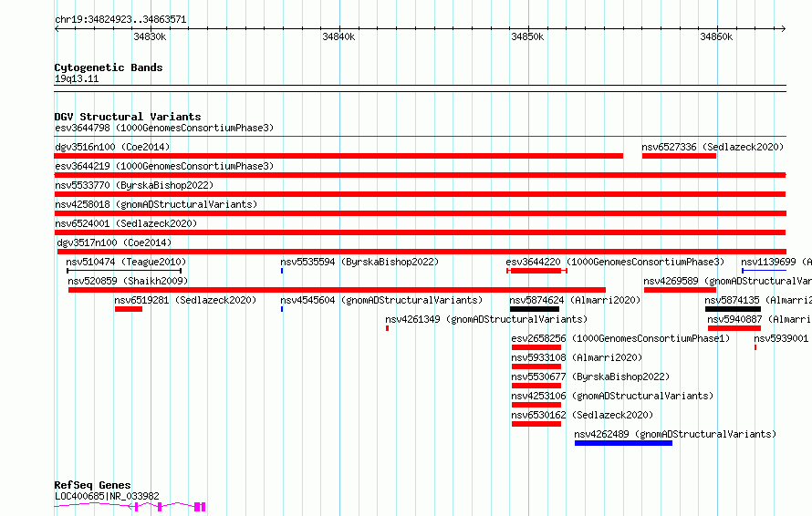Select the 19q13.11 band label
This screenshot has height=516, width=812.
(x=77, y=78)
